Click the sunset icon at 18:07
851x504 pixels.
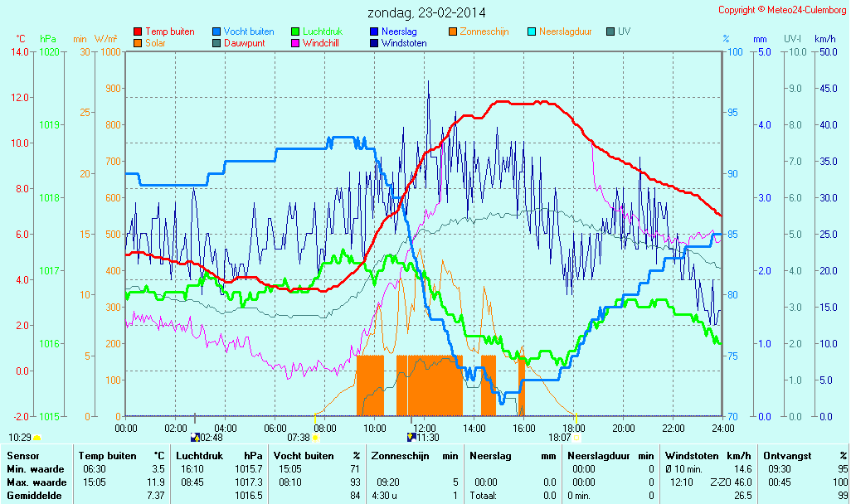576,438
